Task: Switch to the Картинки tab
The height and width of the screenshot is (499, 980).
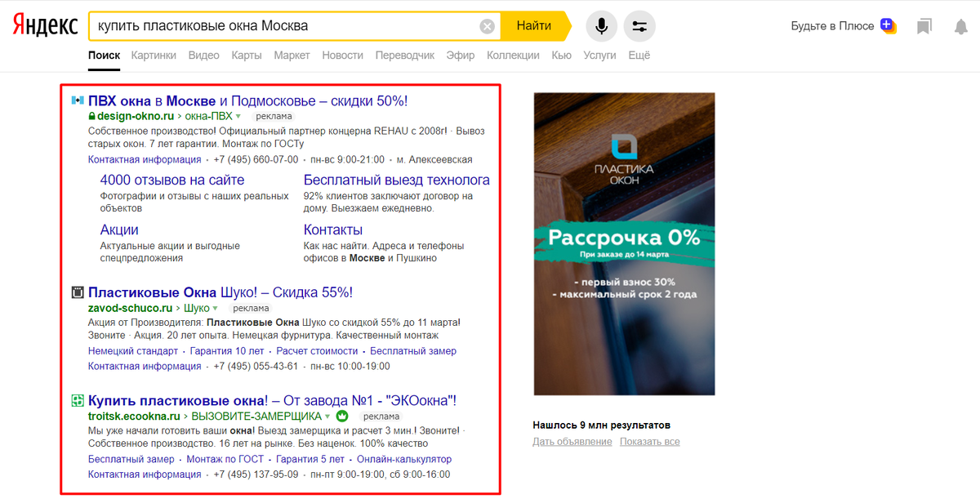Action: coord(154,55)
